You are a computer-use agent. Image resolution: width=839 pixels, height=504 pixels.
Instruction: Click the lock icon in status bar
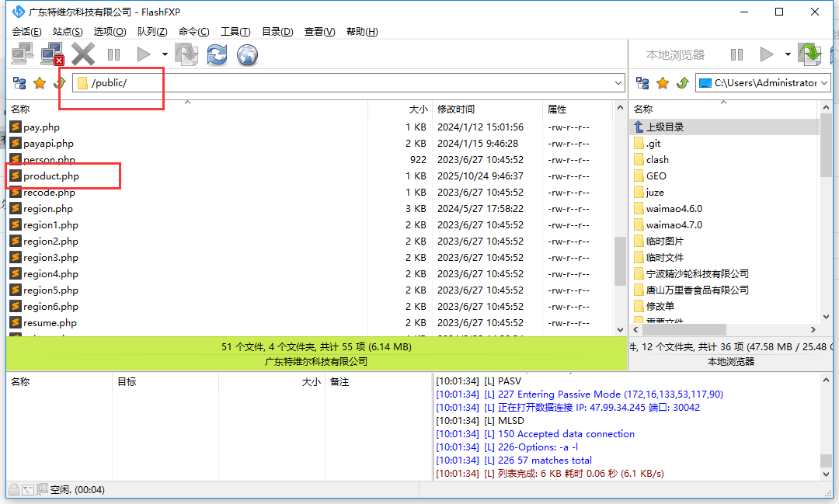pyautogui.click(x=13, y=489)
